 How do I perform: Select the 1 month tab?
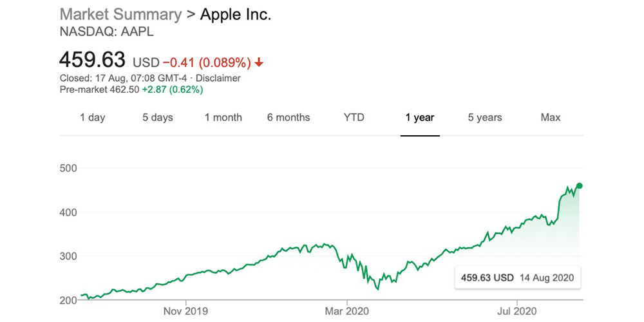(x=223, y=117)
